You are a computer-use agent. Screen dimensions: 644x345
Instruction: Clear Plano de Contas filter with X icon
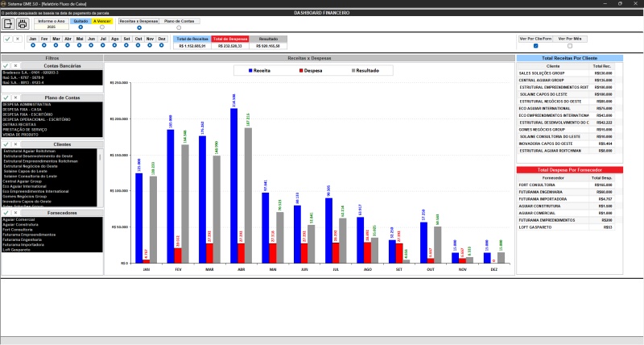click(15, 98)
